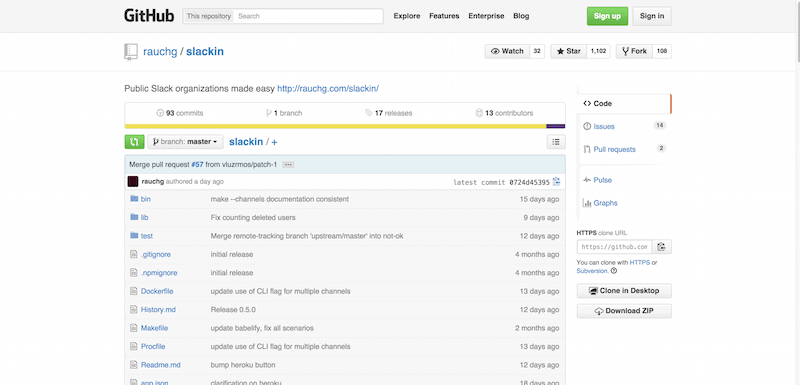Open the slackin repository title link
This screenshot has width=800, height=385.
point(205,52)
